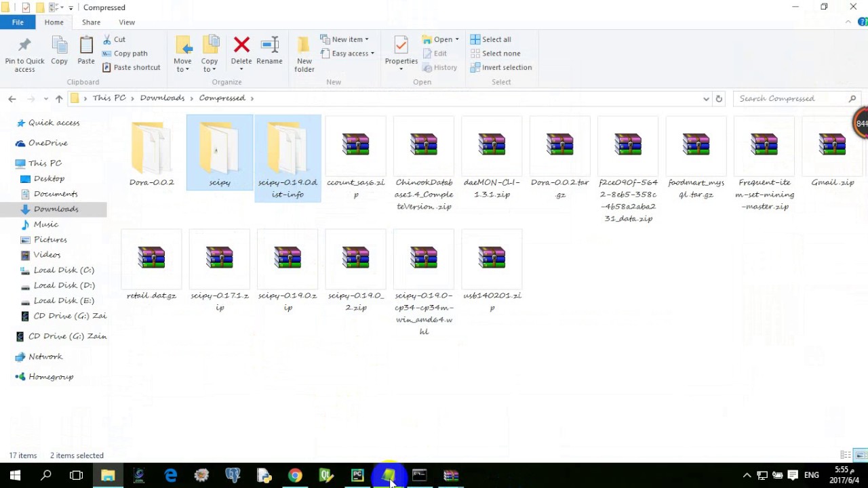Switch to details view button
The width and height of the screenshot is (868, 488).
click(846, 455)
